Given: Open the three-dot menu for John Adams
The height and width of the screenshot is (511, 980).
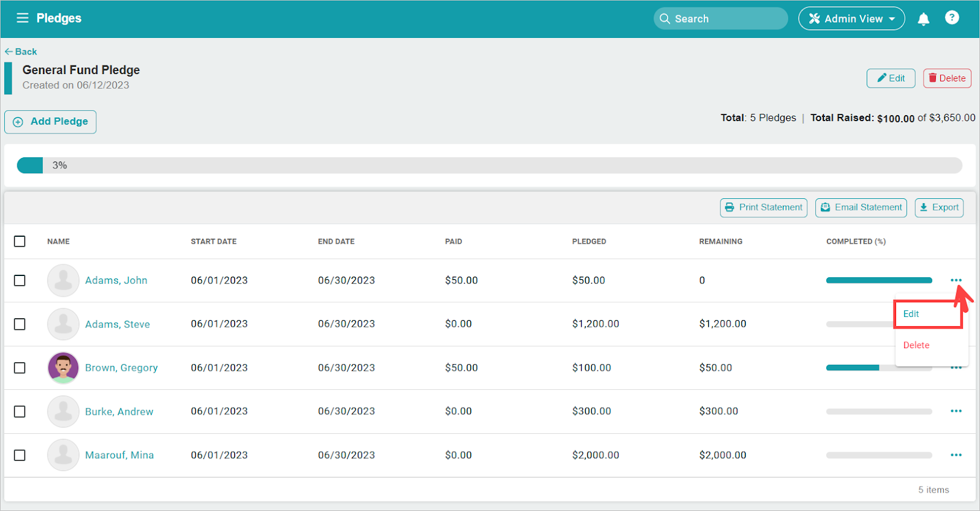Looking at the screenshot, I should [956, 280].
